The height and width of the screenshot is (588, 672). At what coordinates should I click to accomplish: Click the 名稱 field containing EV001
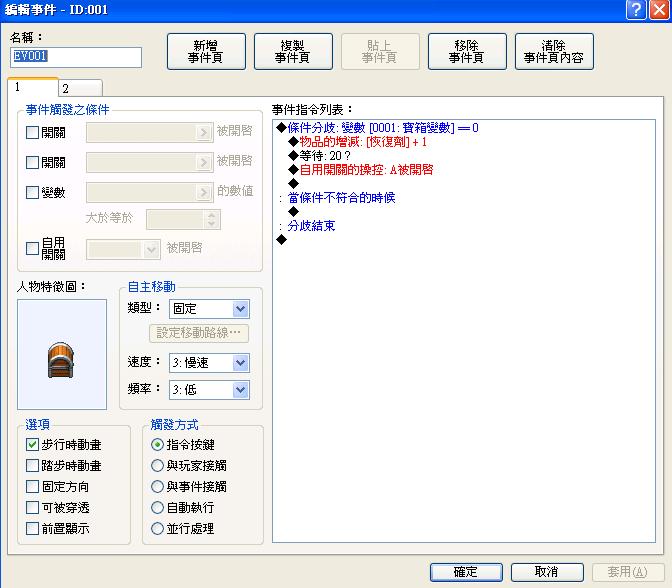(x=76, y=57)
